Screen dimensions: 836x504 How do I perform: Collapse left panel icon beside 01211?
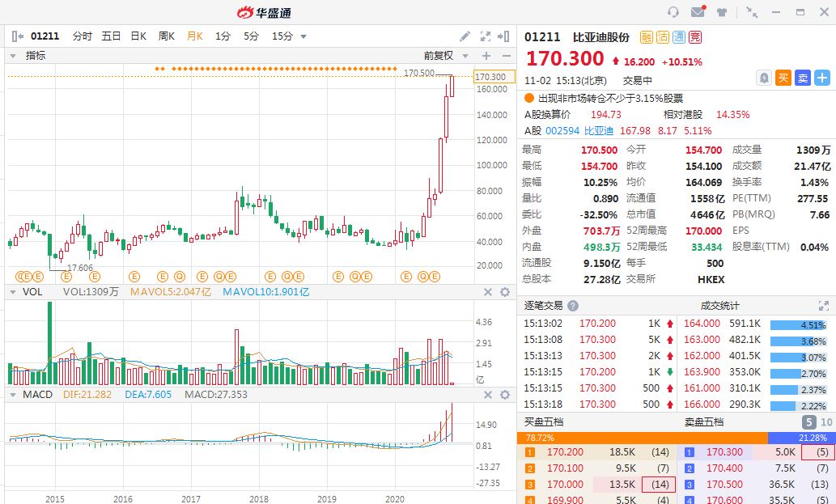pyautogui.click(x=17, y=36)
